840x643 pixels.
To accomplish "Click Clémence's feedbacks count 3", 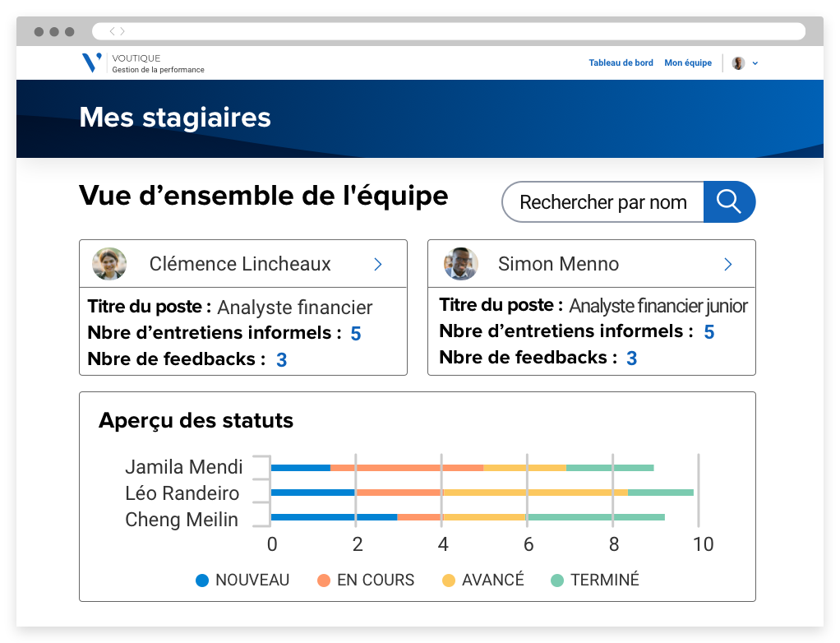I will 282,360.
